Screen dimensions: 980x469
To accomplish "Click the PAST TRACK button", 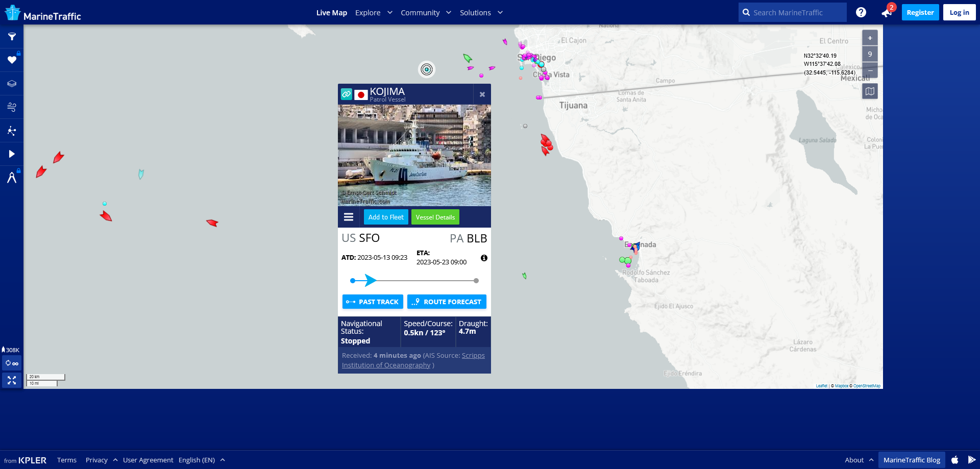I will 373,302.
